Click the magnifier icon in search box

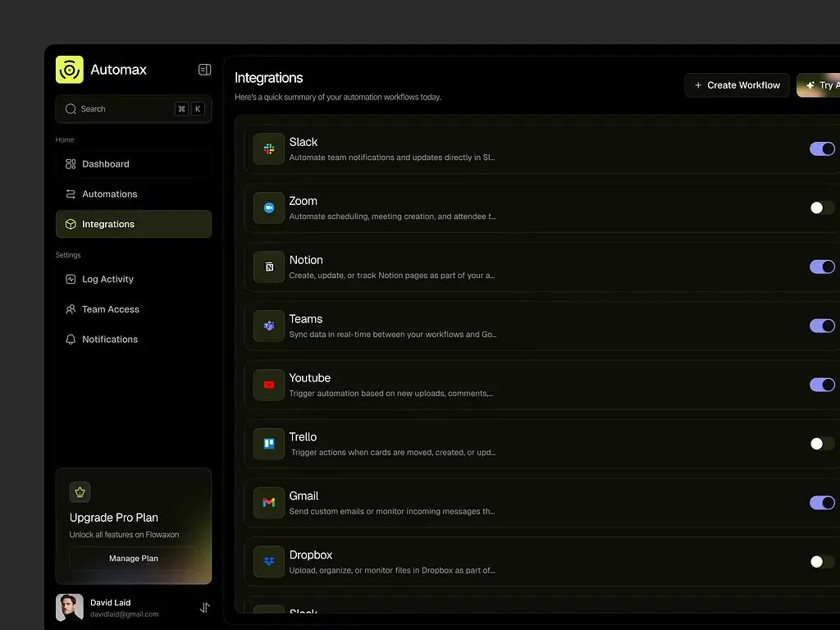pos(71,109)
